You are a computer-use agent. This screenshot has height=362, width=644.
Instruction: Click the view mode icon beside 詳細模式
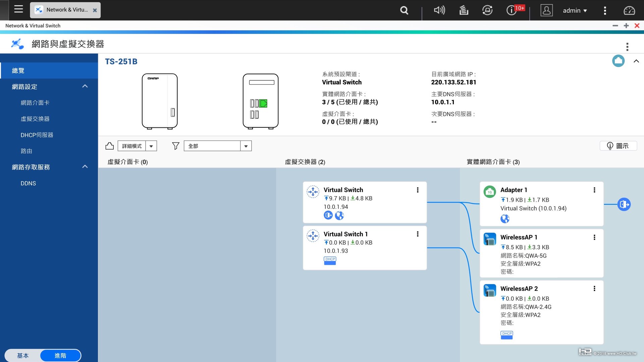[x=109, y=146]
